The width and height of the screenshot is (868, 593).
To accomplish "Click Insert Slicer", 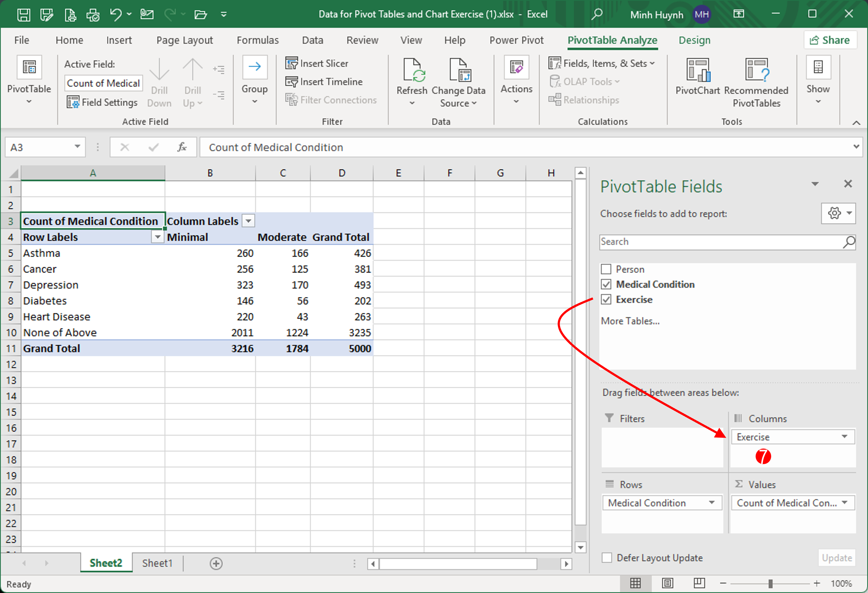I will (x=317, y=63).
